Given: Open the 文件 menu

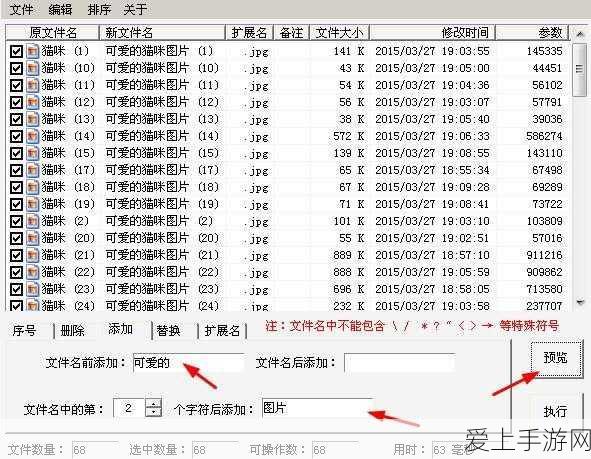Looking at the screenshot, I should click(x=21, y=9).
